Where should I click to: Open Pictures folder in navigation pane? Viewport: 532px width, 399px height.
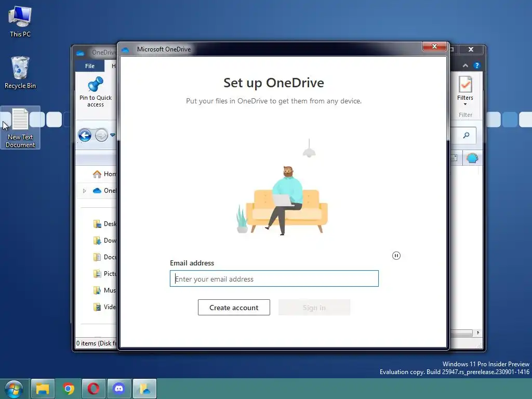(104, 273)
